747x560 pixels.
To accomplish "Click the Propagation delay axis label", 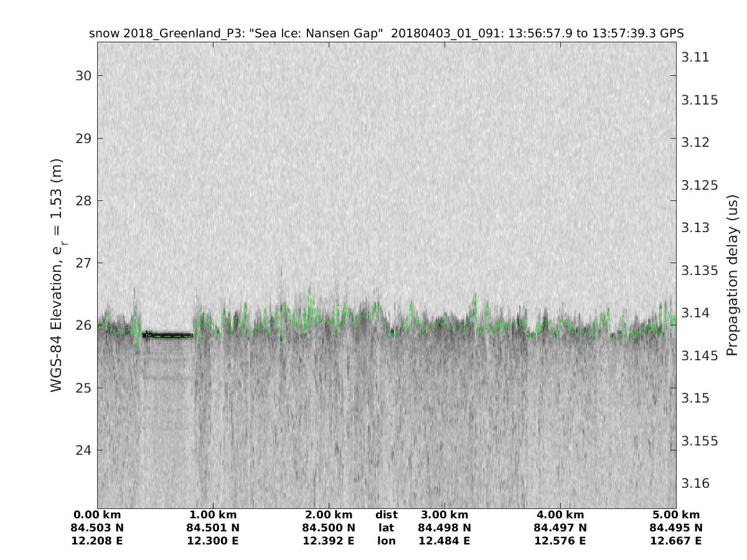I will point(733,276).
